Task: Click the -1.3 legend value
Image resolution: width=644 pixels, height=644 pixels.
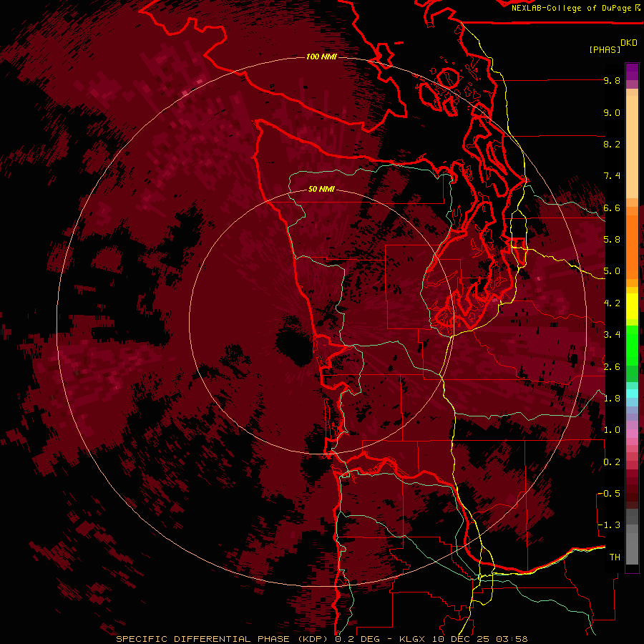Action: (610, 525)
